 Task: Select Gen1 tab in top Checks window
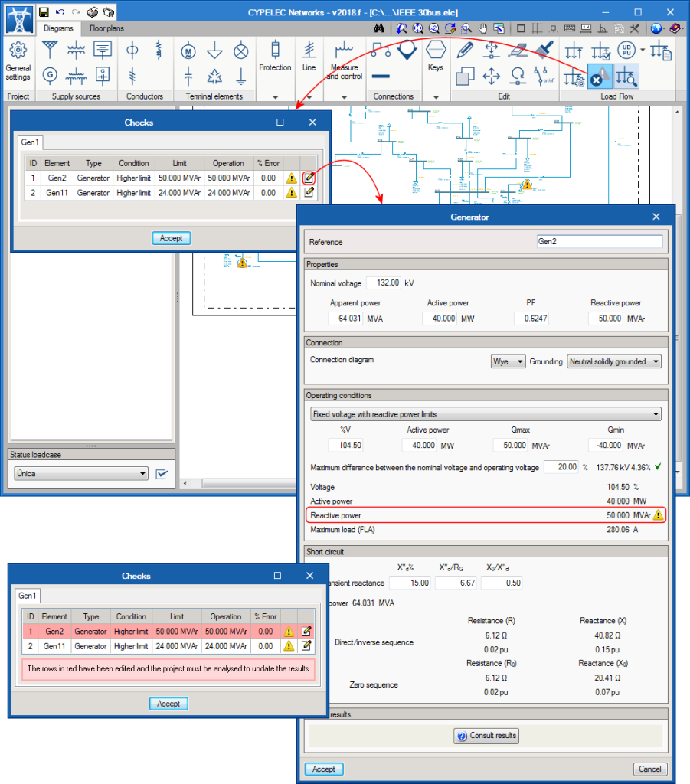pos(30,142)
